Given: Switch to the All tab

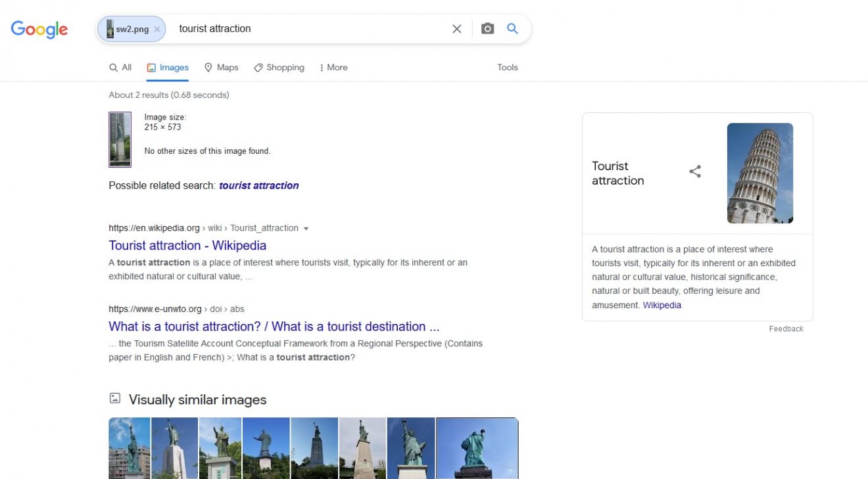Looking at the screenshot, I should pyautogui.click(x=120, y=68).
